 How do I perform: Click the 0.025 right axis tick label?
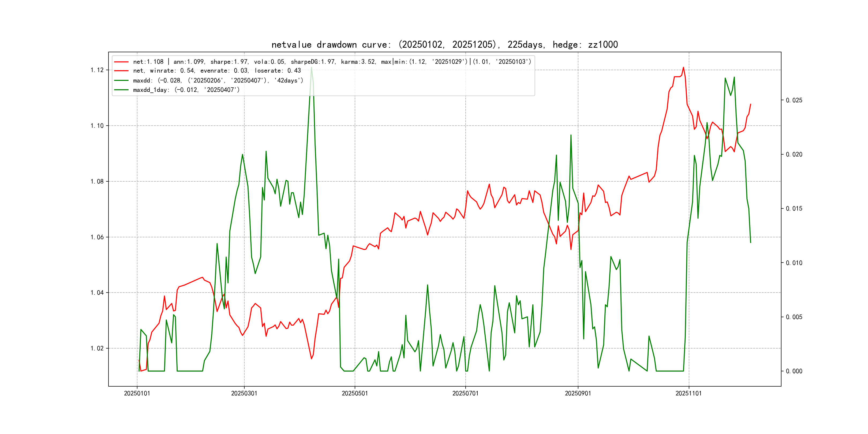tap(794, 100)
